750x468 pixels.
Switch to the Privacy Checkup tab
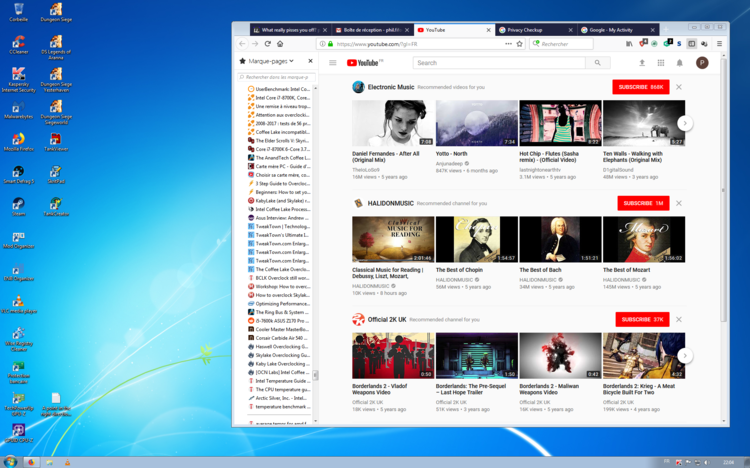[535, 30]
